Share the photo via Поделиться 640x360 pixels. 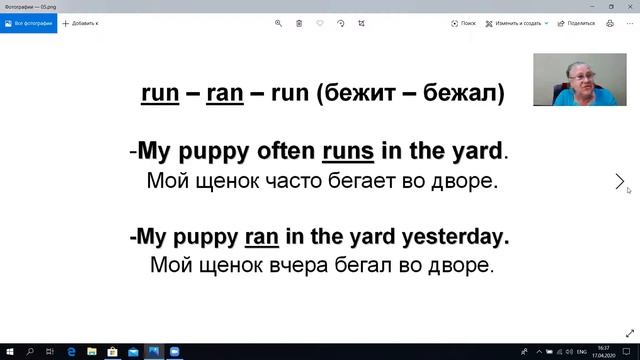click(x=576, y=23)
